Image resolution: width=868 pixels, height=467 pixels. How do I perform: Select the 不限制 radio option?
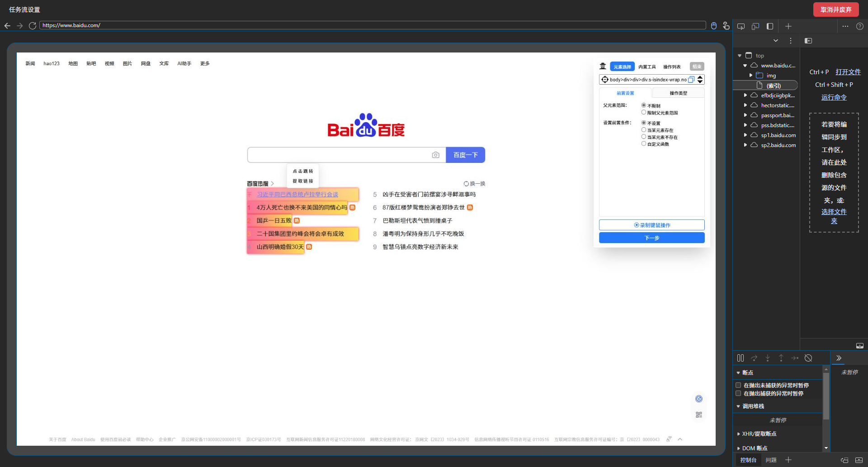[644, 105]
